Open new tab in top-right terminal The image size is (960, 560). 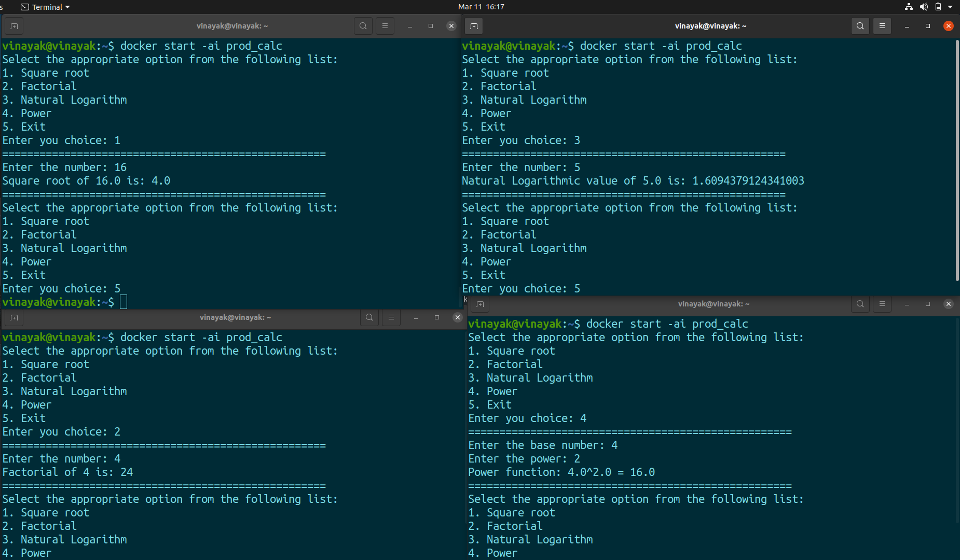click(474, 26)
